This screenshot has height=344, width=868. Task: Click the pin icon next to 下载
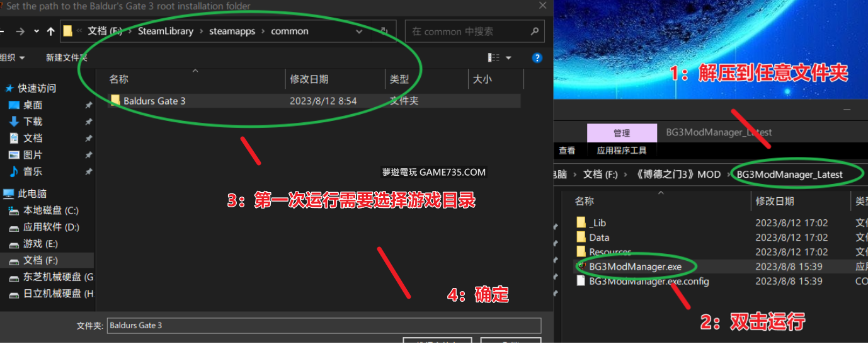click(x=88, y=122)
